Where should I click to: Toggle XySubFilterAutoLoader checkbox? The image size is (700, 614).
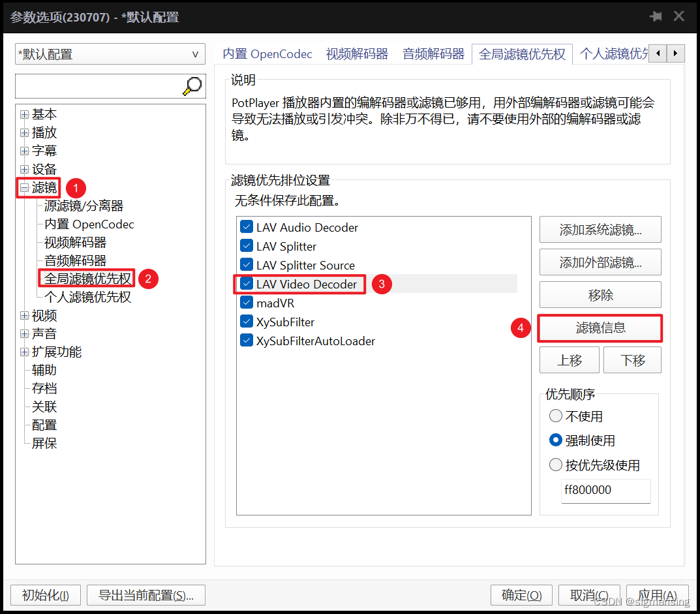[x=247, y=340]
